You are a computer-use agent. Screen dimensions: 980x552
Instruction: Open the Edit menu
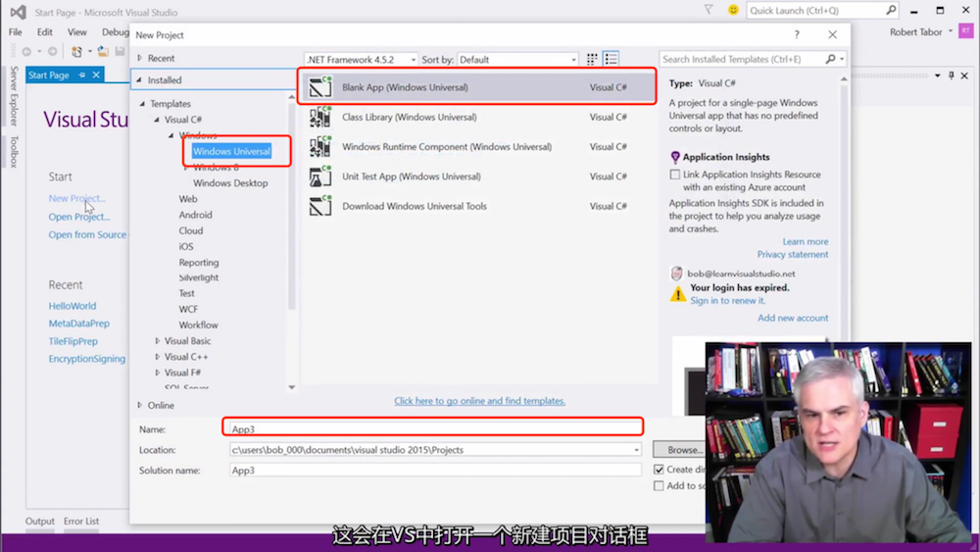coord(45,32)
